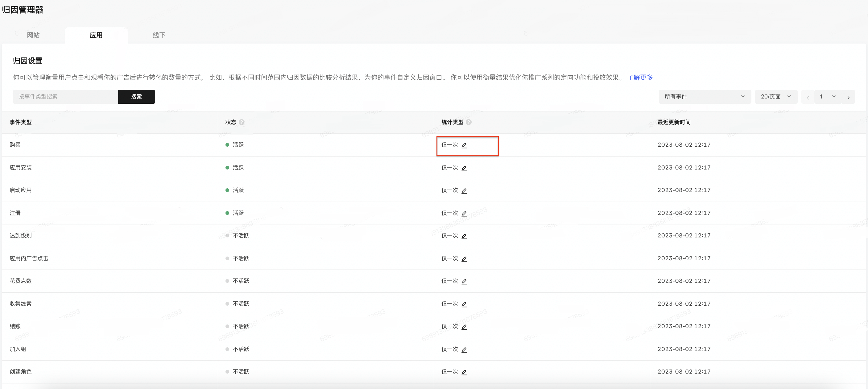Click the pencil icon in the 结账 row
Viewport: 868px width, 389px height.
pyautogui.click(x=464, y=327)
